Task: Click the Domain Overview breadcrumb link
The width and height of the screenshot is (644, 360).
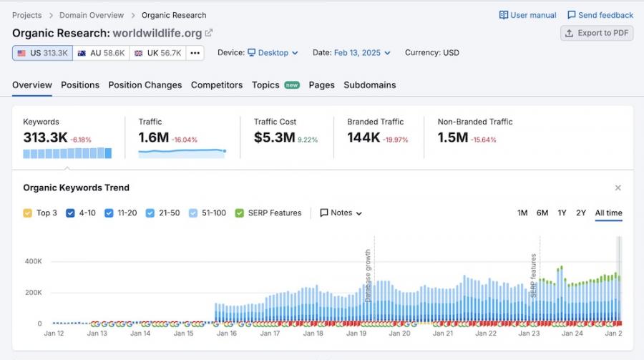Action: (92, 15)
